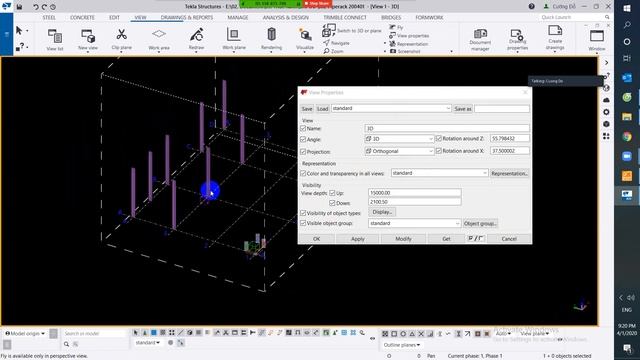This screenshot has width=640, height=360.
Task: Open Color and transparency standard dropdown
Action: (x=439, y=173)
